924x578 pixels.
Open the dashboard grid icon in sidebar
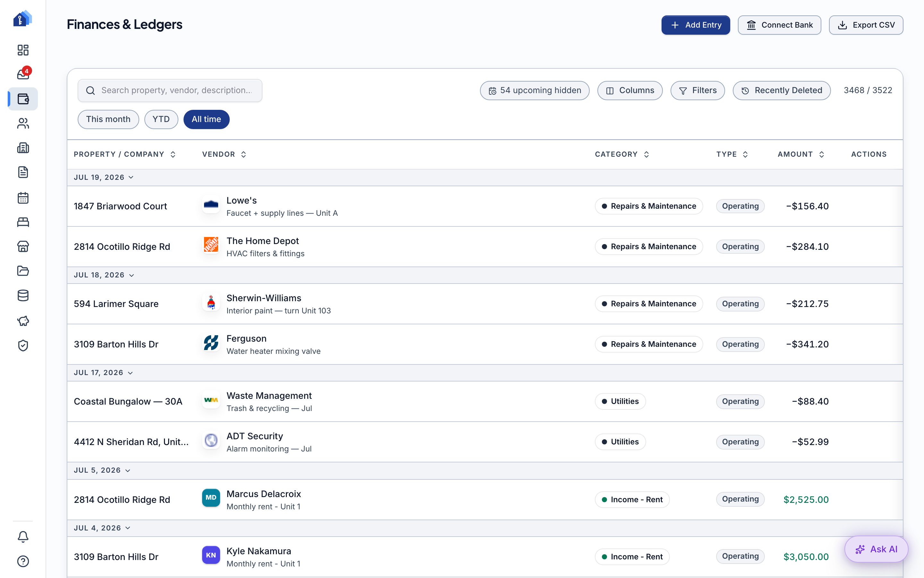[23, 50]
